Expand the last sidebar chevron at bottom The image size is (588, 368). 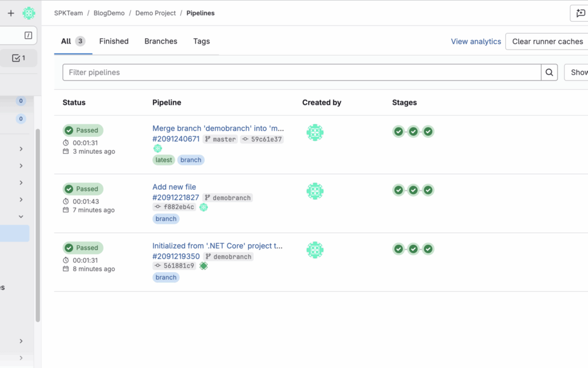pos(21,358)
